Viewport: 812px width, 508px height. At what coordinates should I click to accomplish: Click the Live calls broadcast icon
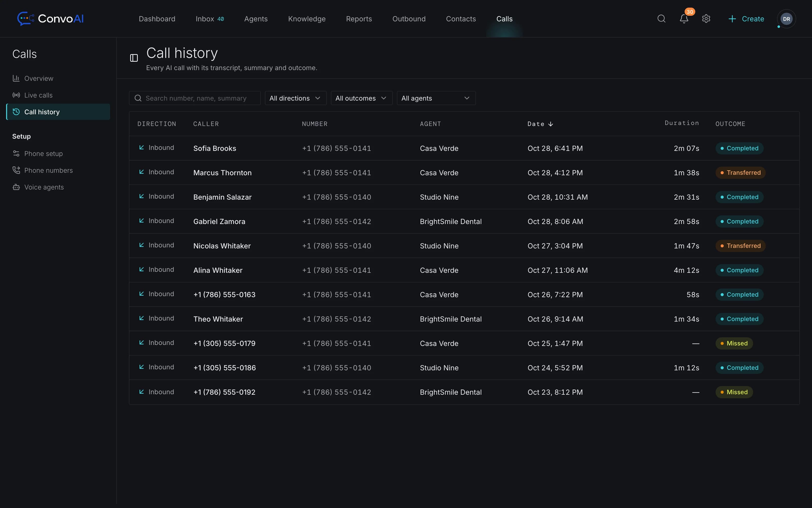16,95
